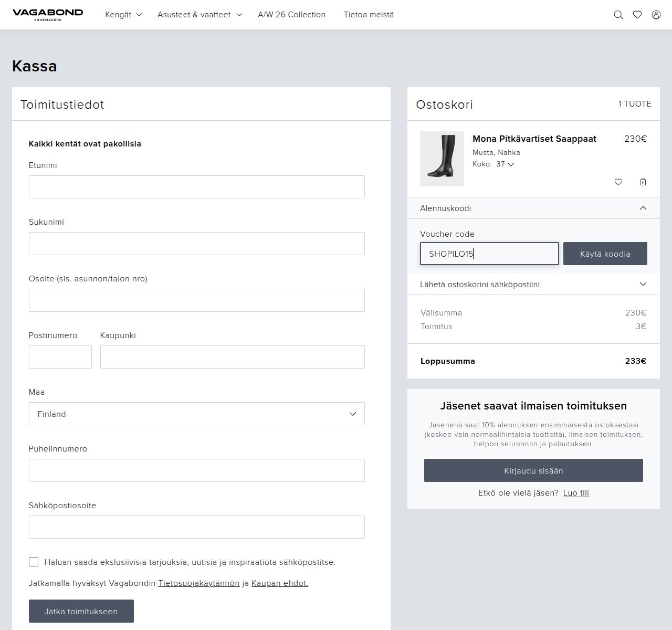Collapse the Alennuskoodi section

pyautogui.click(x=533, y=208)
